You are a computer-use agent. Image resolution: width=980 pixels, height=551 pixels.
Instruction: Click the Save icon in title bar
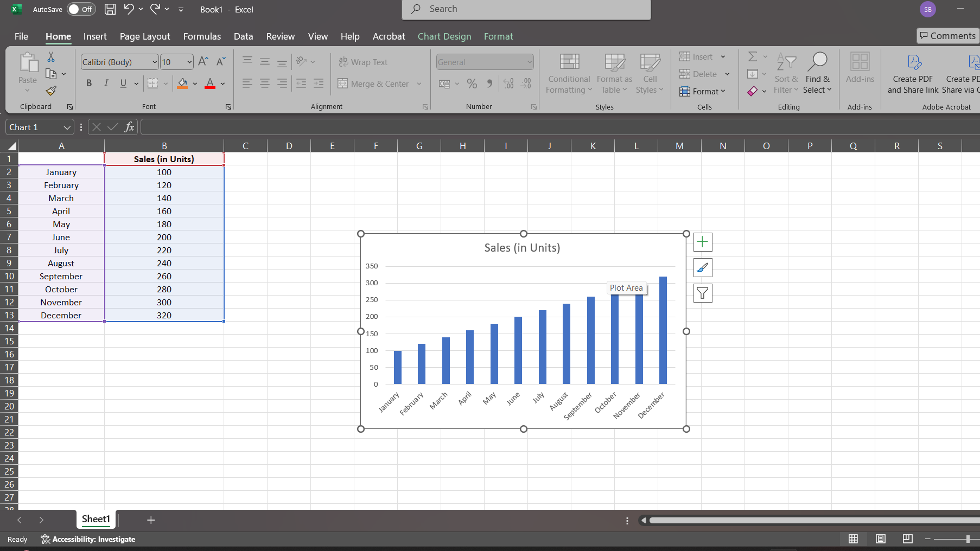tap(110, 9)
